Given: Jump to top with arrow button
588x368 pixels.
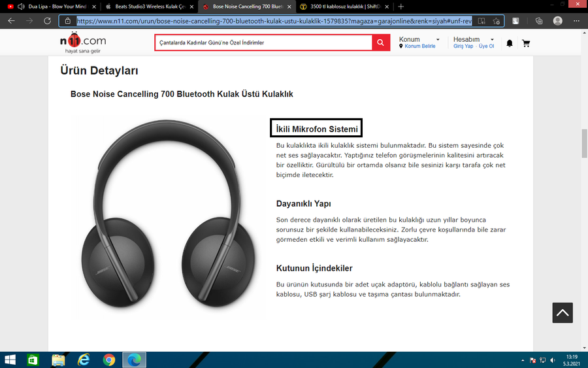Looking at the screenshot, I should 563,313.
